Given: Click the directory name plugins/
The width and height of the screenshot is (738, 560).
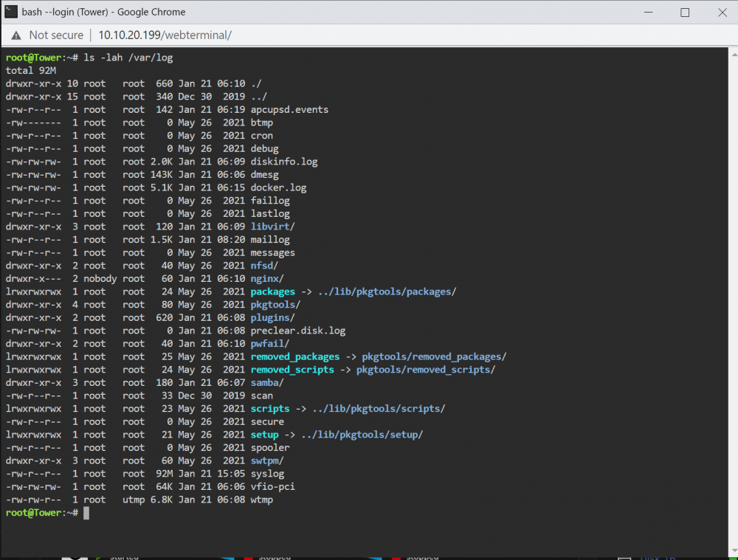Looking at the screenshot, I should 272,318.
